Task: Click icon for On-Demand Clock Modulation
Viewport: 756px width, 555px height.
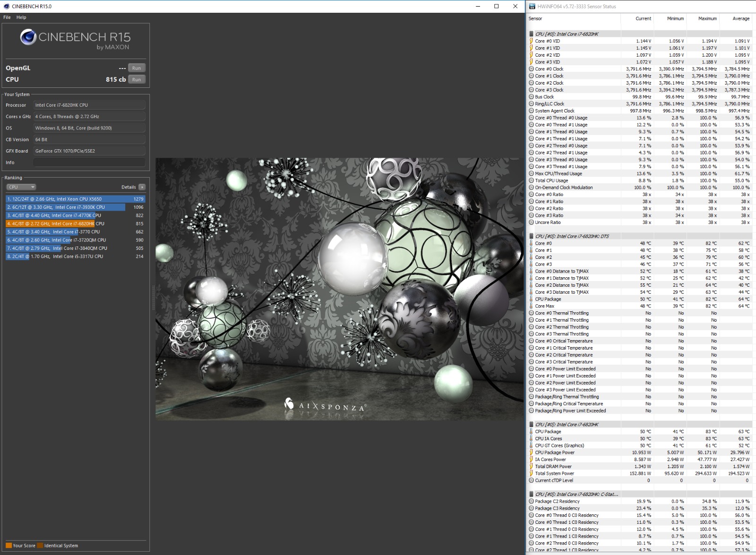Action: point(531,188)
